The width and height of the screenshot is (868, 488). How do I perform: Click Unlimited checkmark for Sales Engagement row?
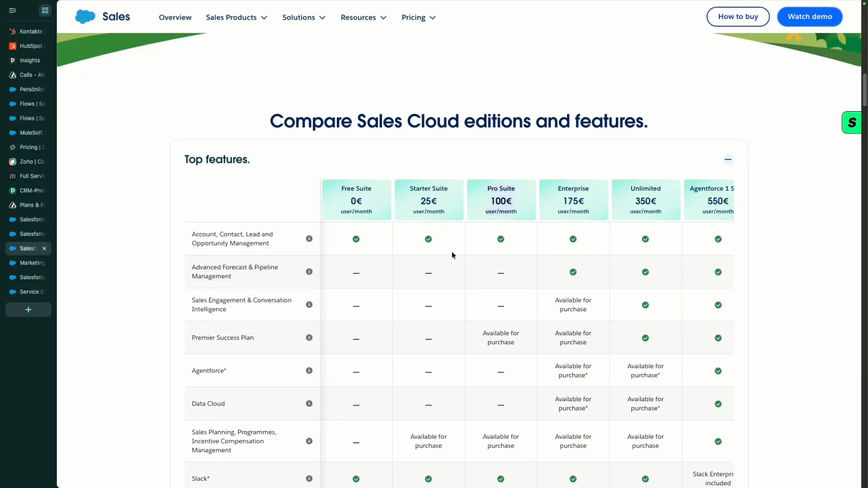tap(646, 305)
